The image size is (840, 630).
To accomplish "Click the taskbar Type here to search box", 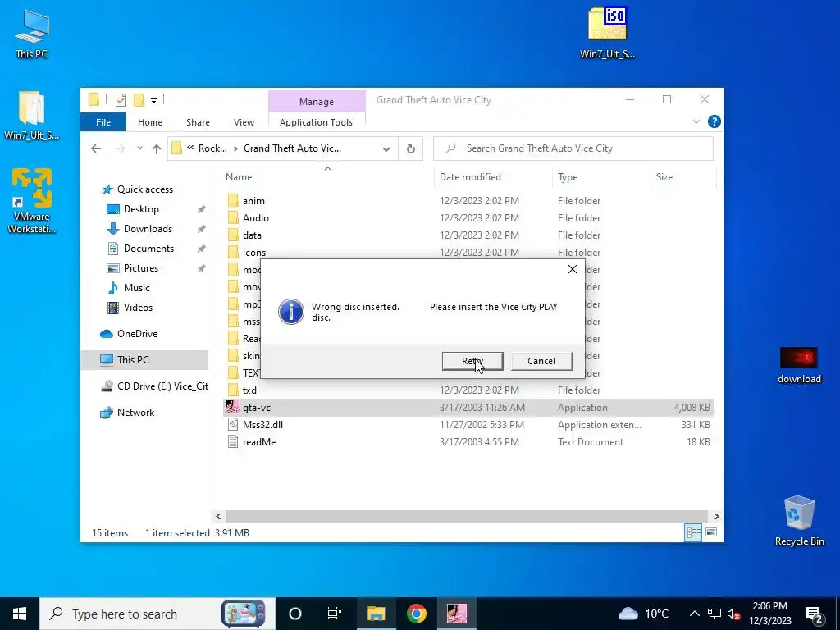I will [x=157, y=614].
